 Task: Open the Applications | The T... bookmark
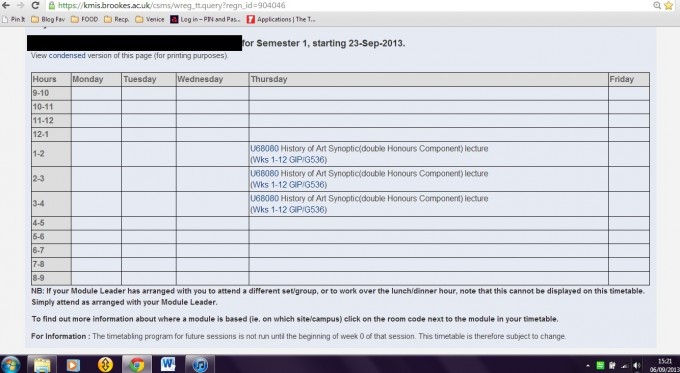pos(281,19)
